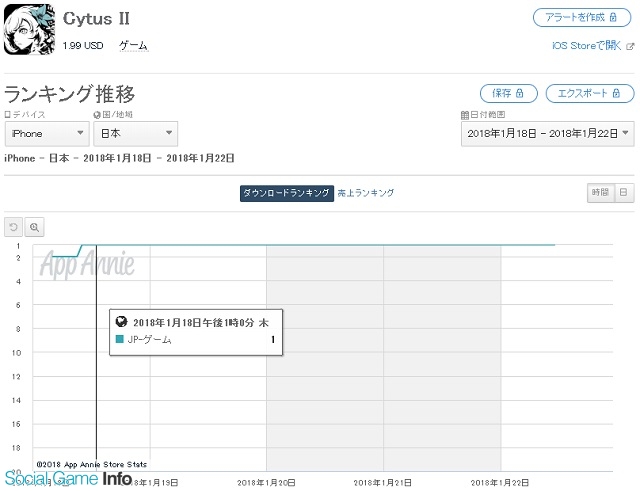The height and width of the screenshot is (491, 640).
Task: Click the 2018年1月20日 axis label
Action: coord(266,483)
